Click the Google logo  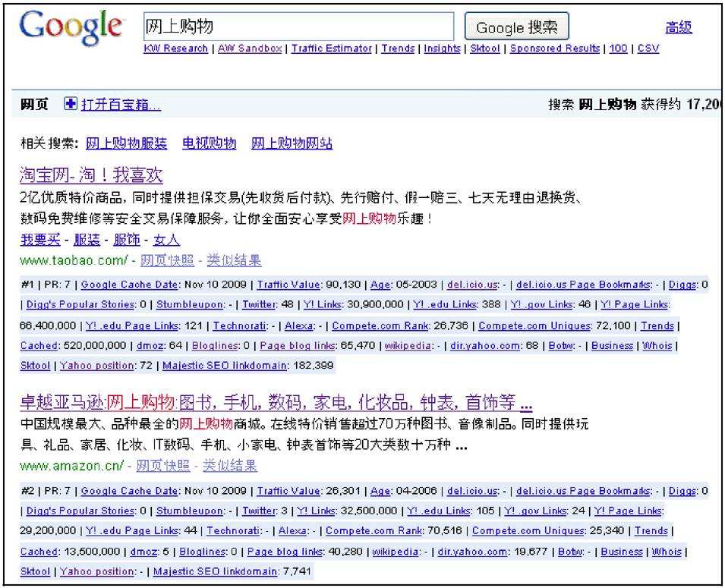coord(71,27)
